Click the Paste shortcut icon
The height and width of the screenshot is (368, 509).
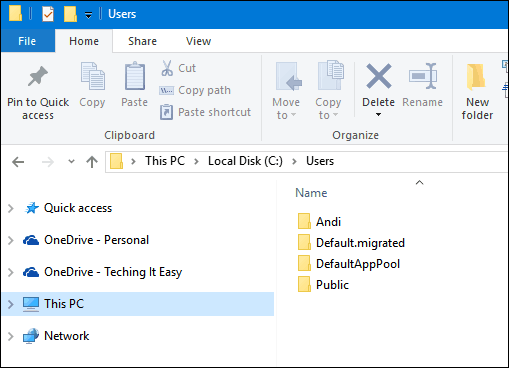point(166,112)
